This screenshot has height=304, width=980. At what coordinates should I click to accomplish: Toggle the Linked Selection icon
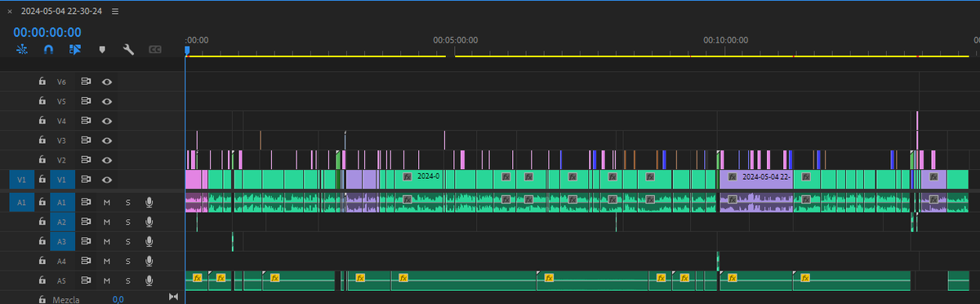pyautogui.click(x=75, y=50)
